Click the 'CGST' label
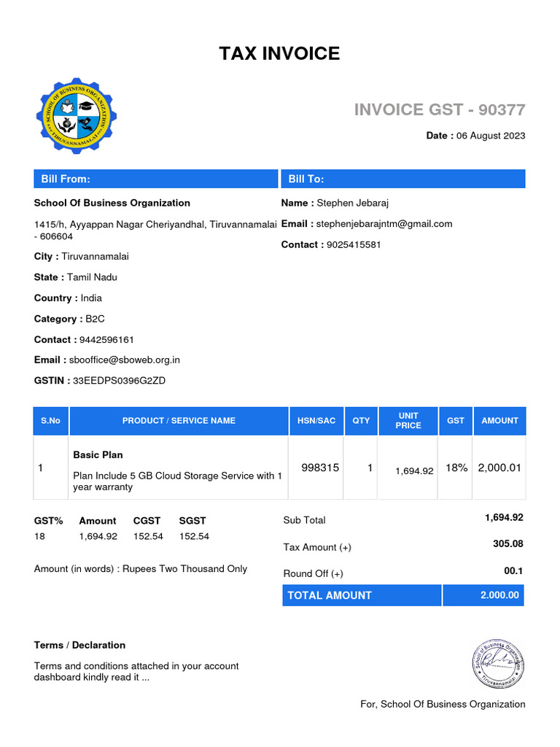 click(x=147, y=521)
